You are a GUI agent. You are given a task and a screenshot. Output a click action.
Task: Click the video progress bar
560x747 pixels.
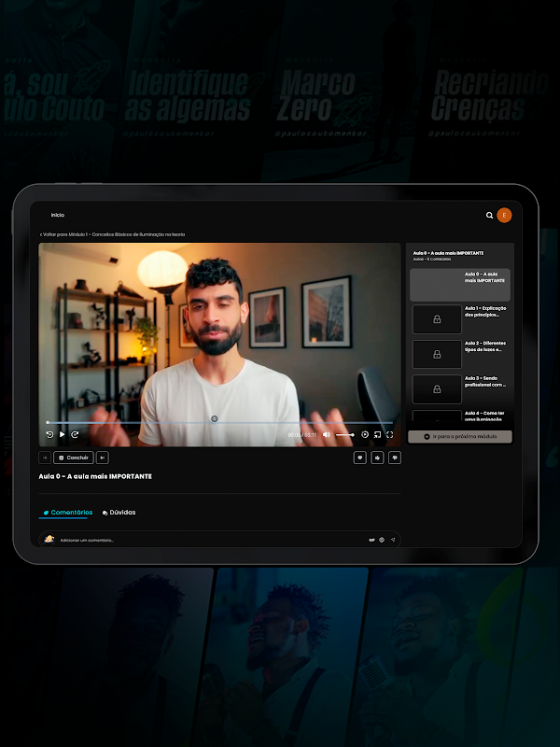coord(219,423)
